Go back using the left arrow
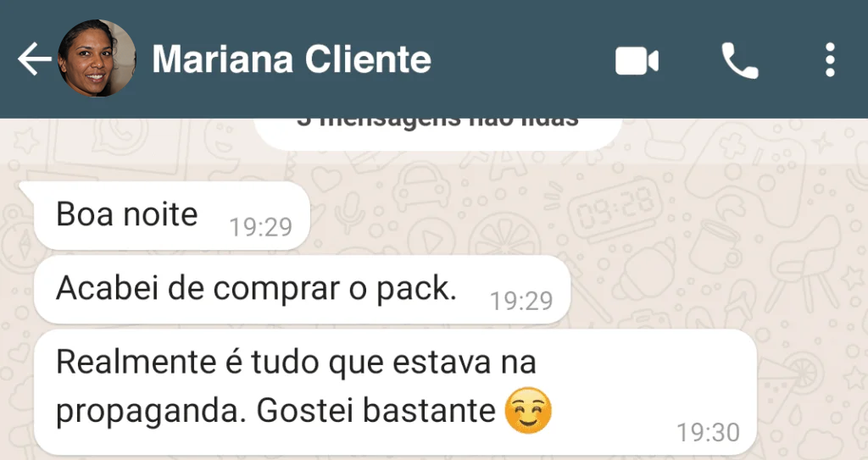The width and height of the screenshot is (868, 460). point(34,59)
